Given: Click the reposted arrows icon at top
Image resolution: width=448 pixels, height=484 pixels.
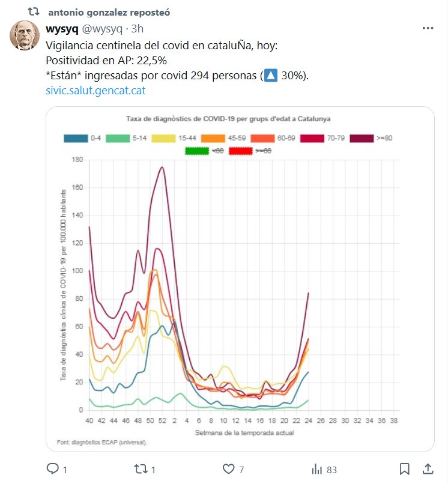Looking at the screenshot, I should 34,11.
